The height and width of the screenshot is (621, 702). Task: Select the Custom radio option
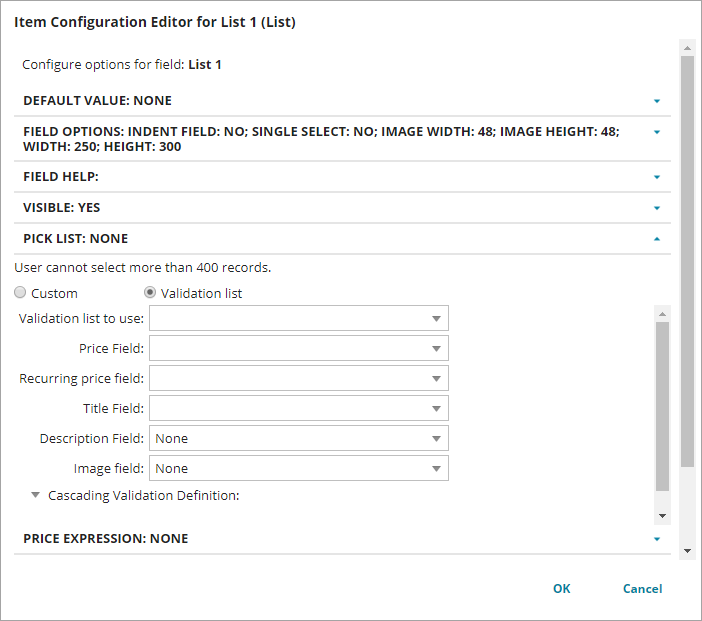tap(21, 293)
